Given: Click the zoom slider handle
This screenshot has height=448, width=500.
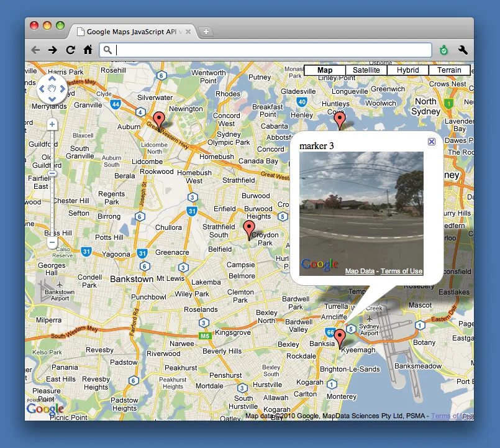Looking at the screenshot, I should [52, 173].
